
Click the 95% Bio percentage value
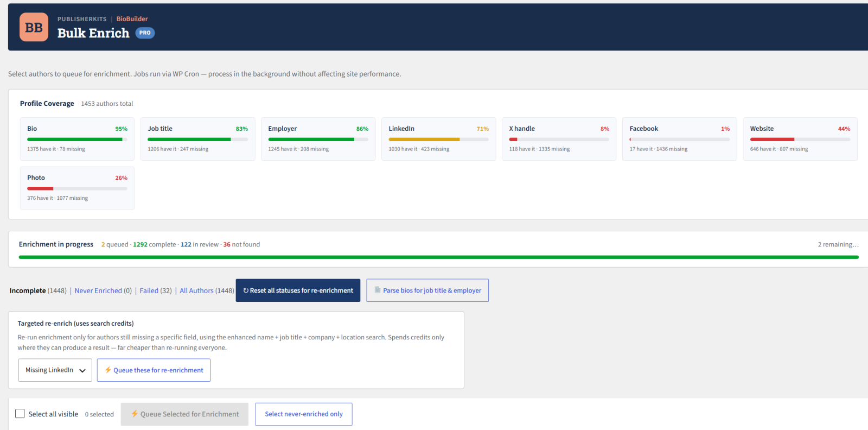click(121, 129)
